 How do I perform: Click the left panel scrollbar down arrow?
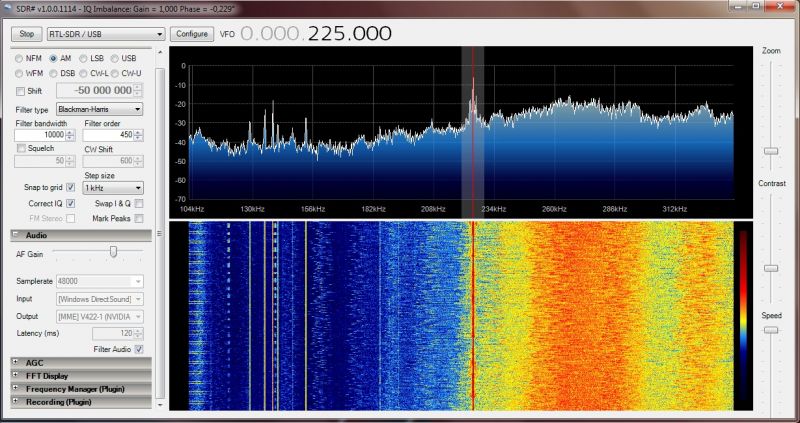point(160,405)
